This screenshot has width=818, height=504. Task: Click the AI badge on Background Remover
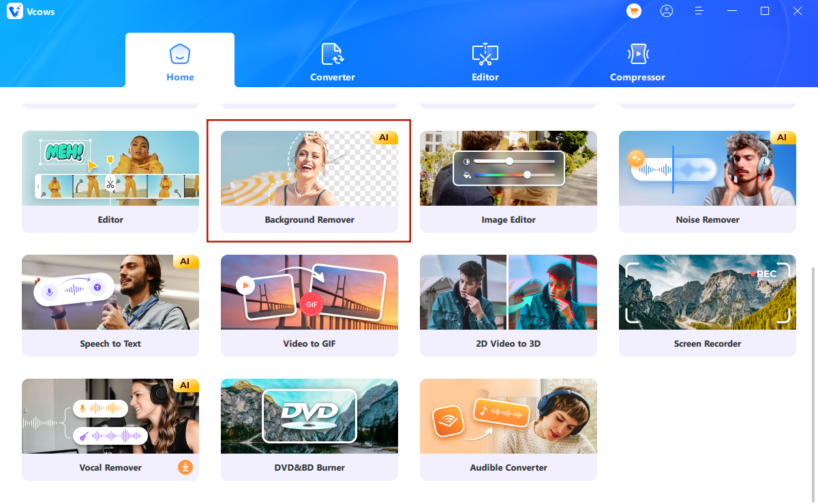click(x=384, y=138)
